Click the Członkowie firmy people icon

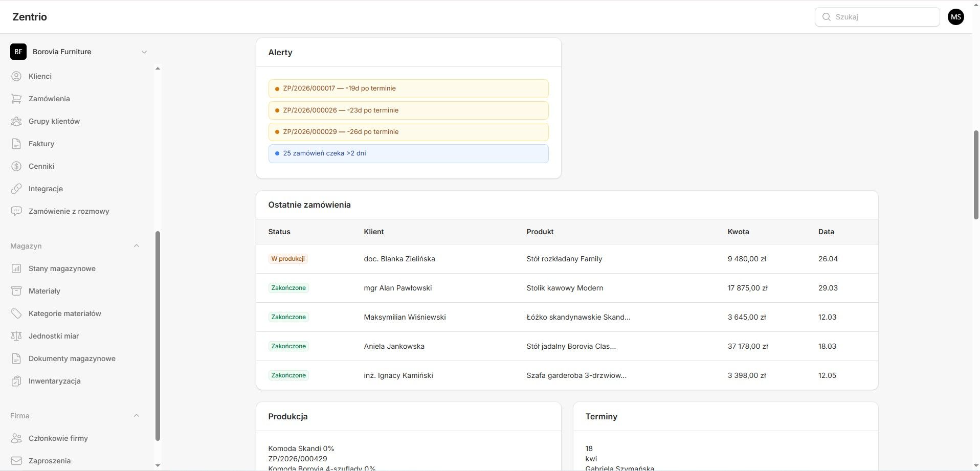pos(16,438)
